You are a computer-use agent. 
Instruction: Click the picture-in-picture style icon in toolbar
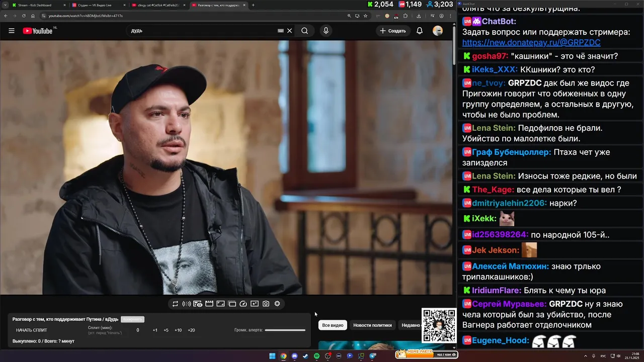coord(220,304)
